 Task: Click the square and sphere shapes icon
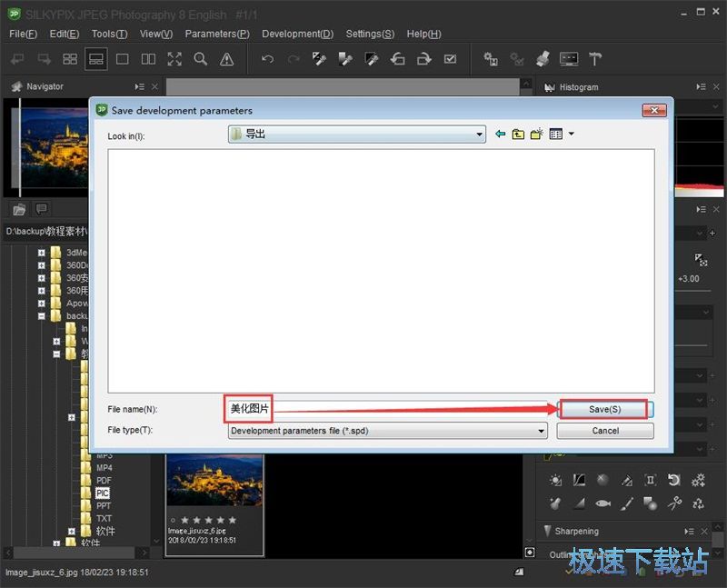[650, 503]
